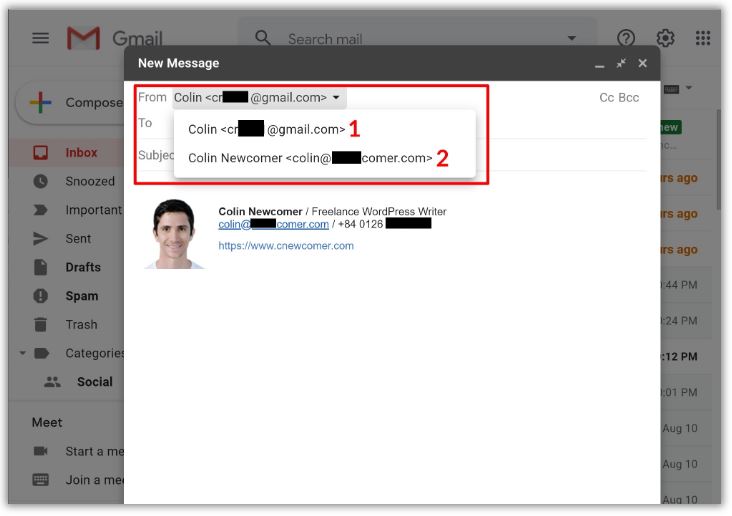Click the signature profile photo
The width and height of the screenshot is (732, 516).
[x=174, y=234]
